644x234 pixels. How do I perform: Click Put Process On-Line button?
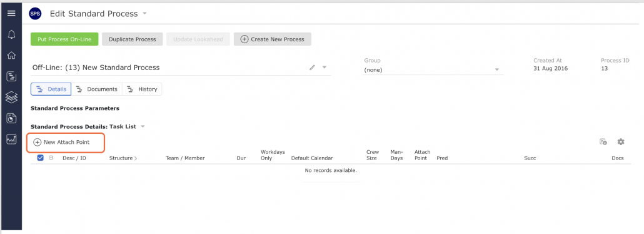pyautogui.click(x=64, y=39)
